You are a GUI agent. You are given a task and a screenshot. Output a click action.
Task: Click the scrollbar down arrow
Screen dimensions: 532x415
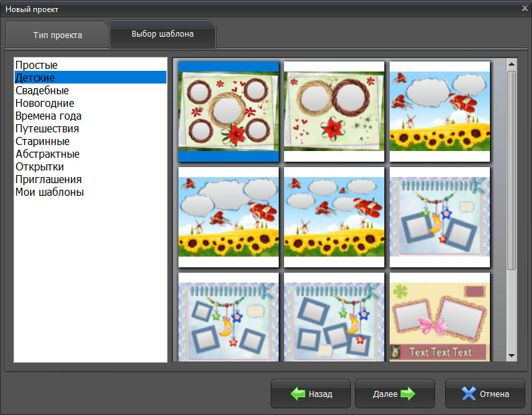click(x=512, y=356)
